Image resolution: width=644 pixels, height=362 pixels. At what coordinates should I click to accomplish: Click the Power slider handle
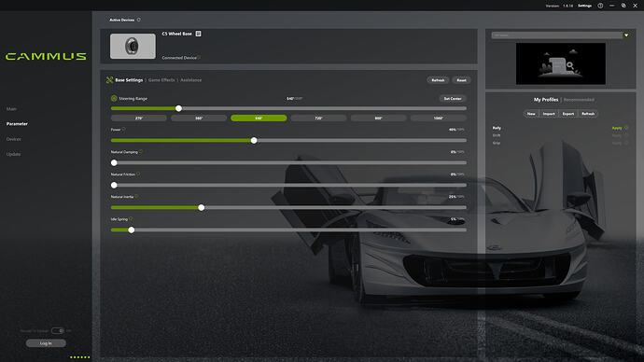(254, 140)
